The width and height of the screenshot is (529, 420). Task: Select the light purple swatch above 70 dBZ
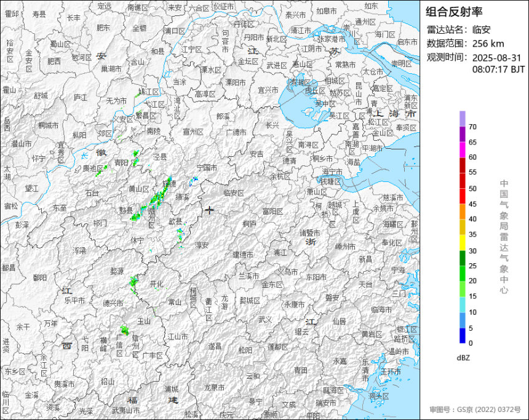[x=462, y=119]
